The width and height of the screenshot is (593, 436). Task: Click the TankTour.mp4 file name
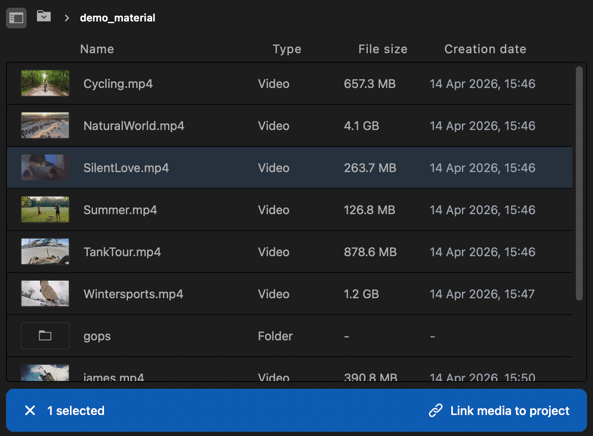click(122, 252)
